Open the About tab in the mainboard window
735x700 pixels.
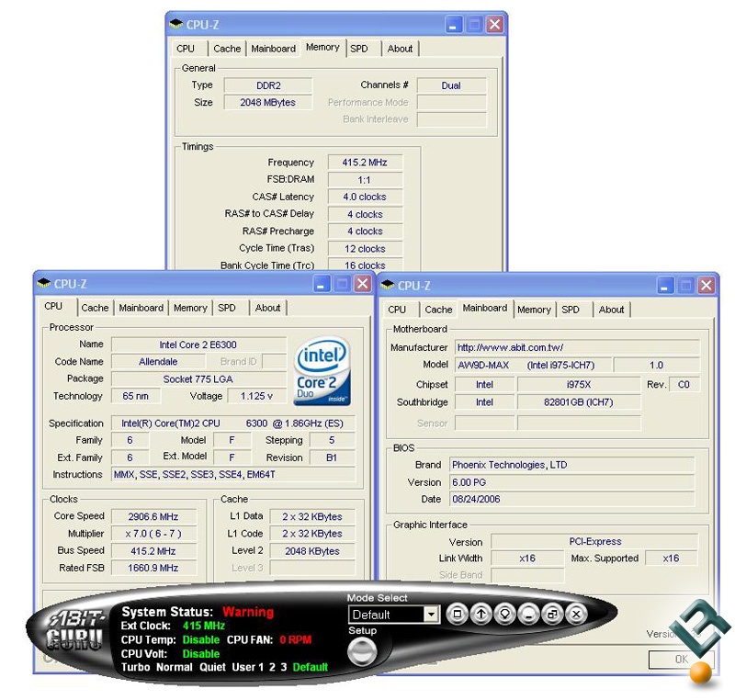pyautogui.click(x=611, y=310)
